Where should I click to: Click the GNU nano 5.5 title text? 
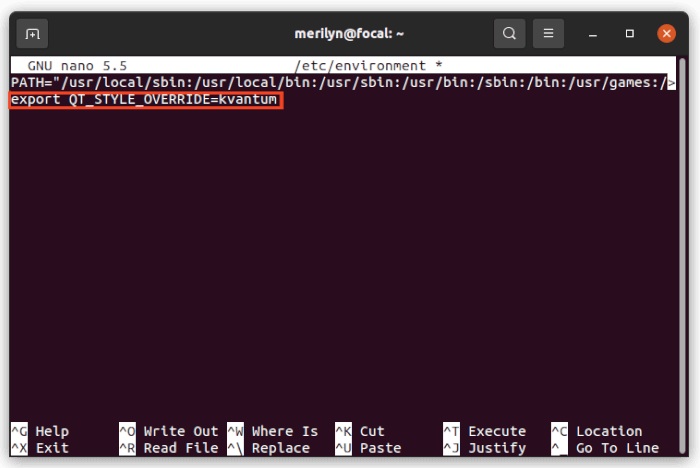point(77,66)
